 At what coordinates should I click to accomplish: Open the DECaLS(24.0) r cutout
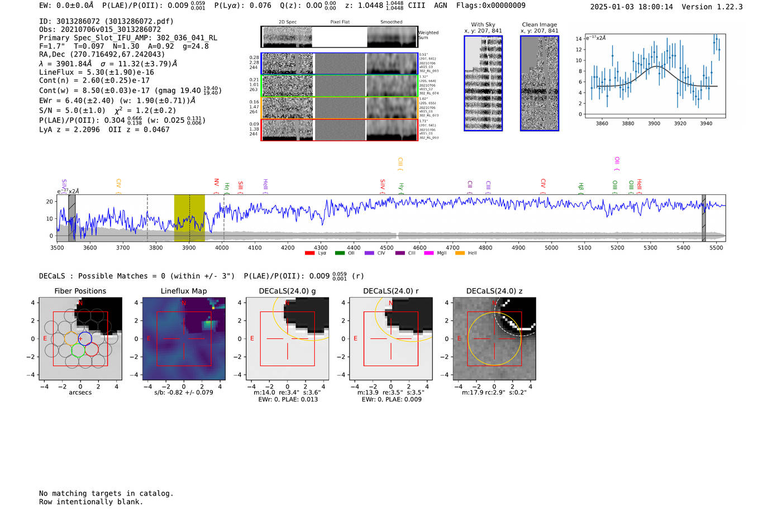click(x=391, y=339)
